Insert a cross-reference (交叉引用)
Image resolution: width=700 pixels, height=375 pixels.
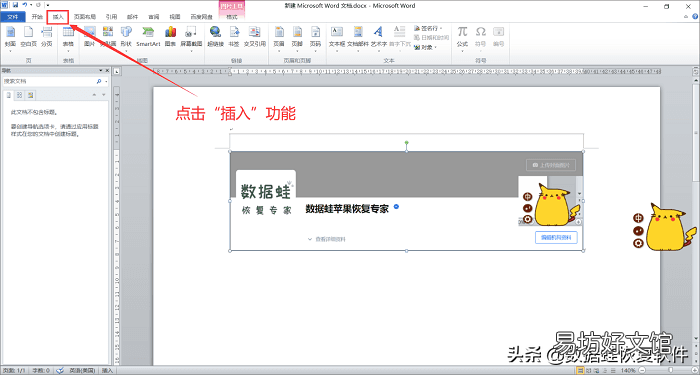coord(254,38)
